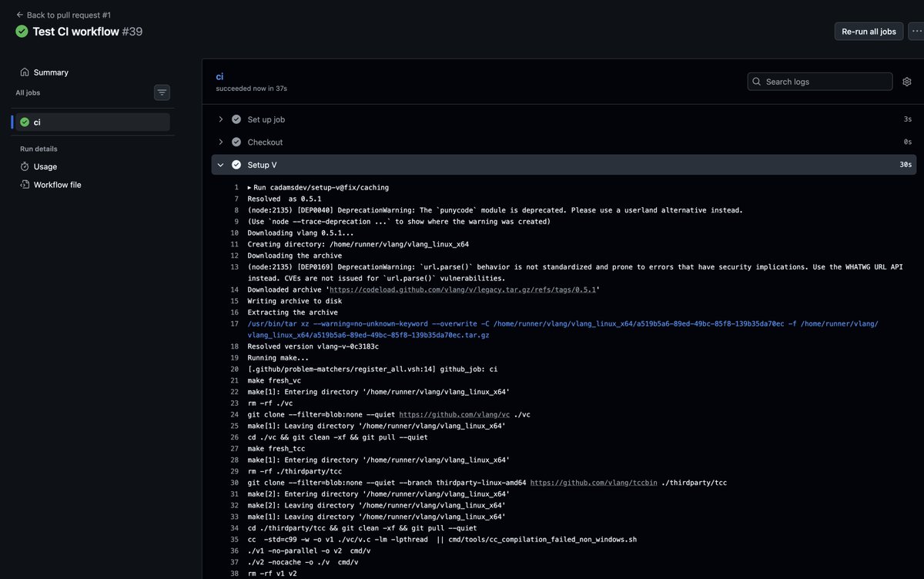Click log line number 1
The width and height of the screenshot is (924, 579).
(x=236, y=187)
